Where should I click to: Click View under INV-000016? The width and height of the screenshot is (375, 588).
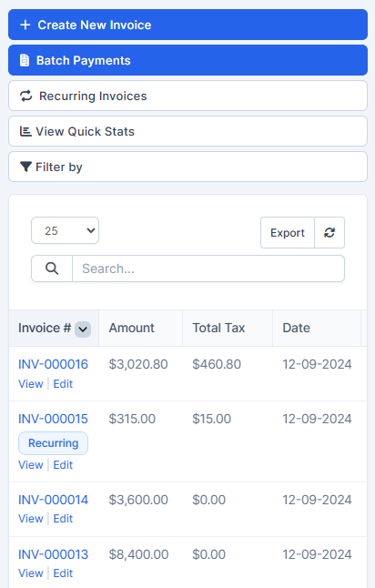click(31, 384)
